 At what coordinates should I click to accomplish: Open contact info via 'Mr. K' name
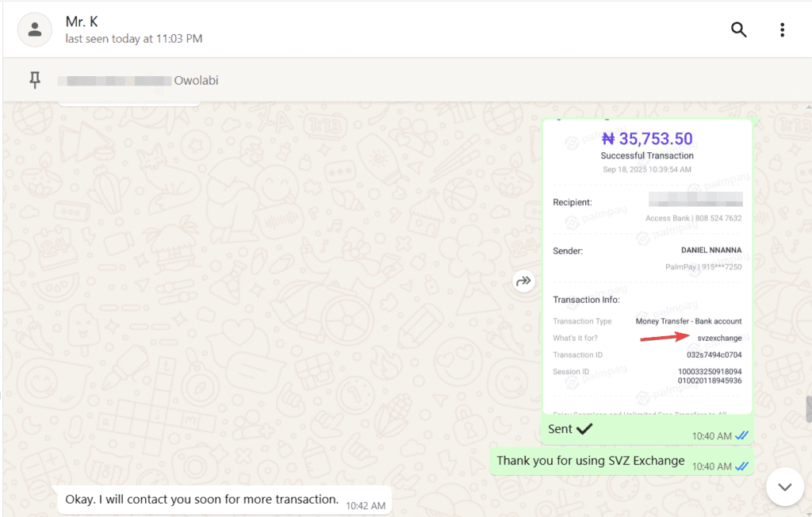tap(82, 21)
